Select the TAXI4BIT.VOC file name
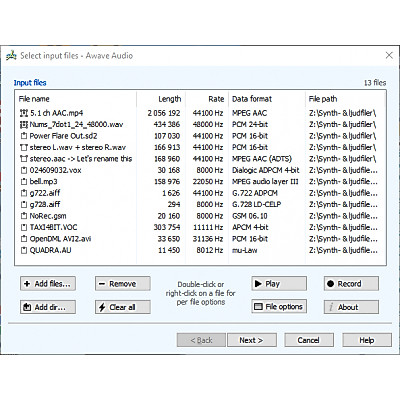400x400 pixels. coord(53,227)
